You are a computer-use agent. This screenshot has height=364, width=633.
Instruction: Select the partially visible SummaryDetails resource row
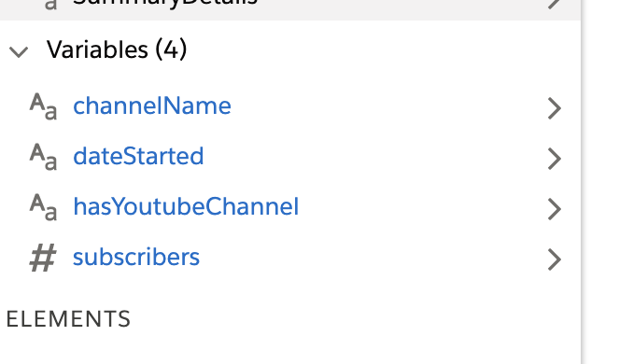point(290,9)
